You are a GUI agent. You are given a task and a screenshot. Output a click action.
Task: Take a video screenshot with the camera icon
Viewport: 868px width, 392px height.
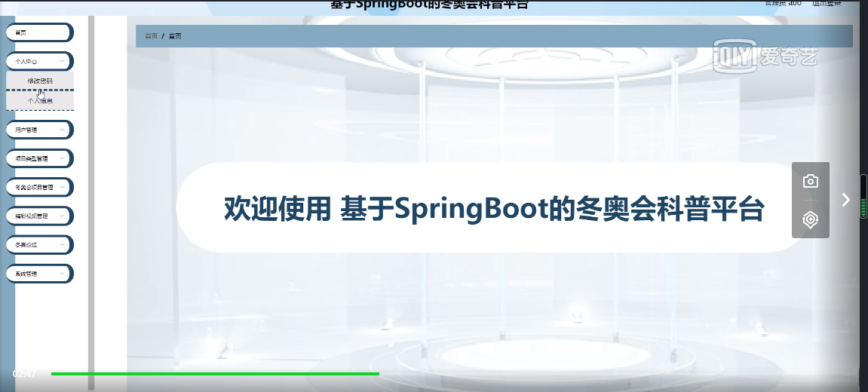pos(811,181)
